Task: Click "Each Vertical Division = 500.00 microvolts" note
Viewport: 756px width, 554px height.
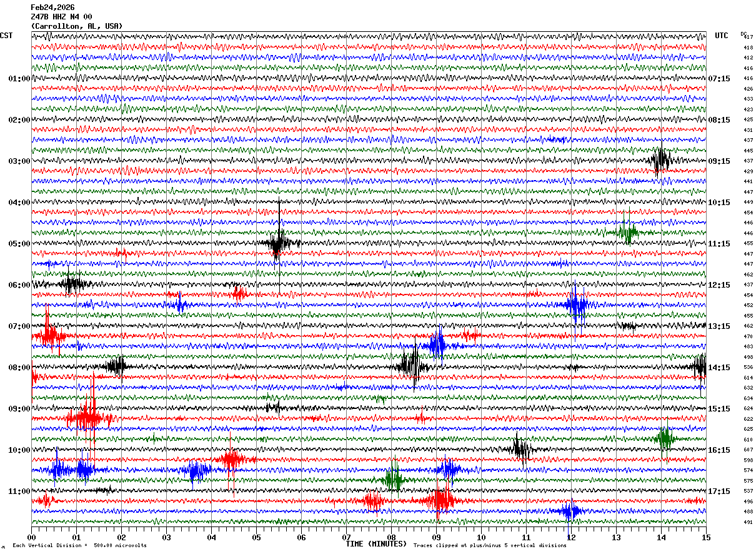Action: click(80, 546)
